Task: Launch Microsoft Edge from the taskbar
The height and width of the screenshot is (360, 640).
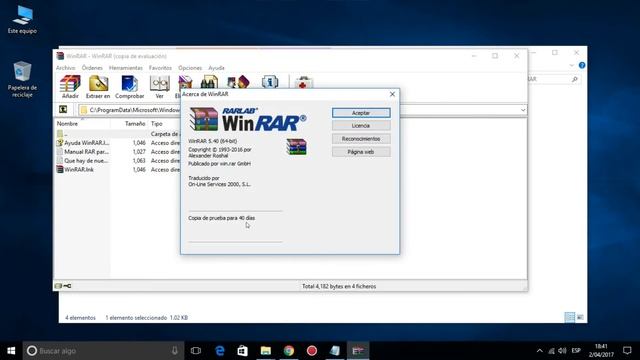Action: click(220, 351)
